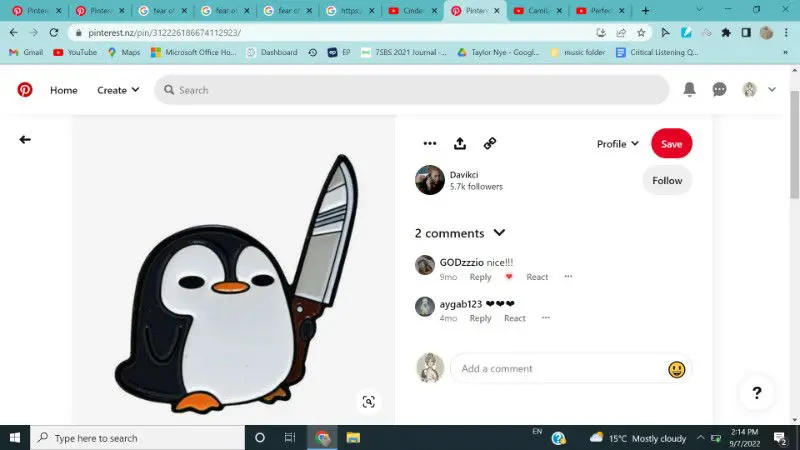Share the pin with the upload icon

(460, 143)
